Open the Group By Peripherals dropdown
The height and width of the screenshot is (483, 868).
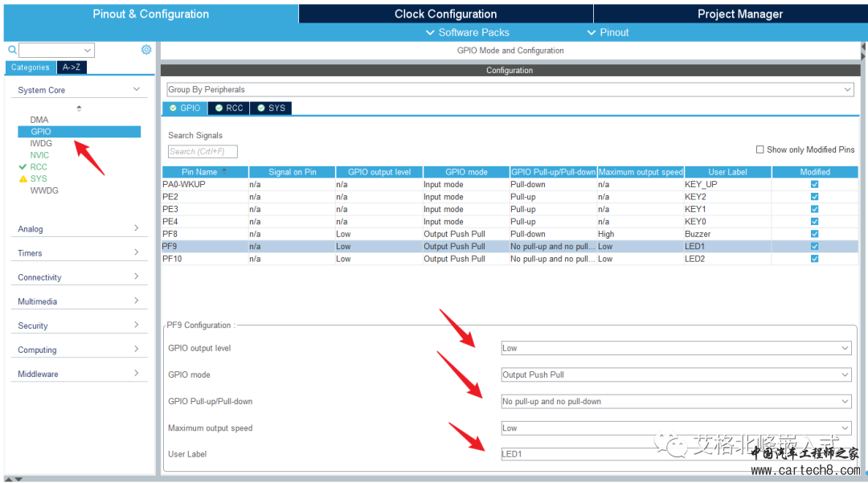[x=510, y=90]
